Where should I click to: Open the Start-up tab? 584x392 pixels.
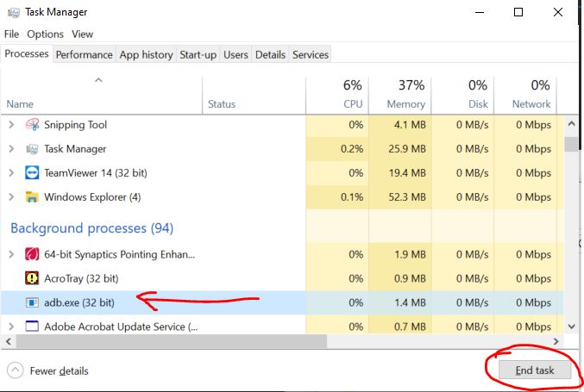(x=198, y=54)
